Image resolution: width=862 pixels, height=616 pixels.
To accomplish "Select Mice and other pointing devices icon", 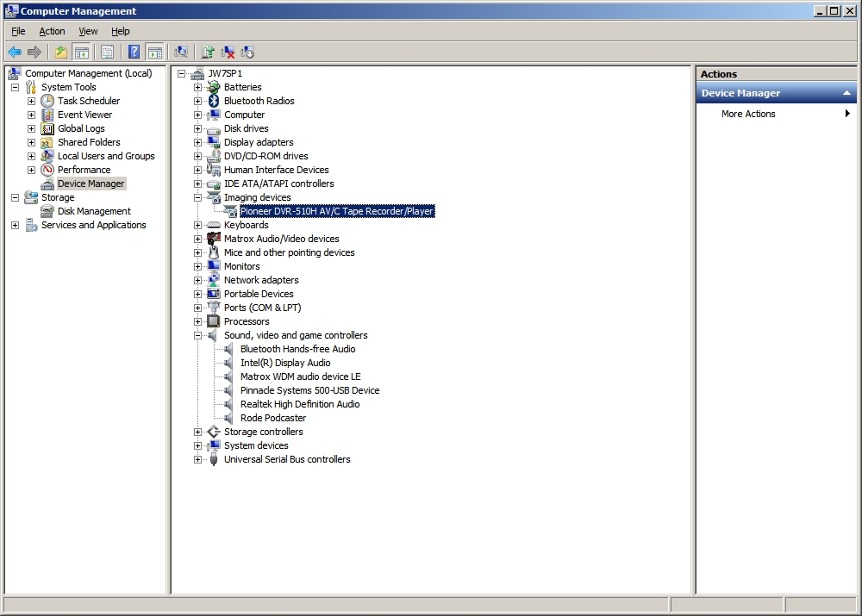I will click(x=214, y=252).
